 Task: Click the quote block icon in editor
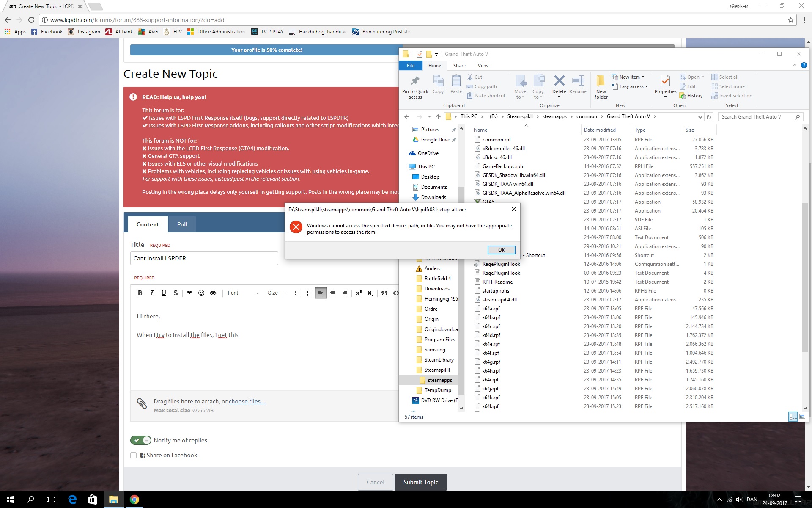384,293
